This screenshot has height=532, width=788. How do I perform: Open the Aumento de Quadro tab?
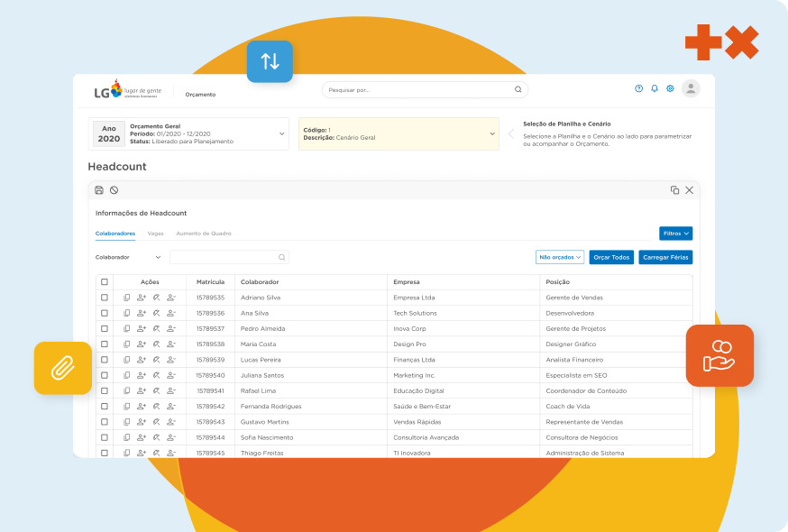tap(203, 234)
